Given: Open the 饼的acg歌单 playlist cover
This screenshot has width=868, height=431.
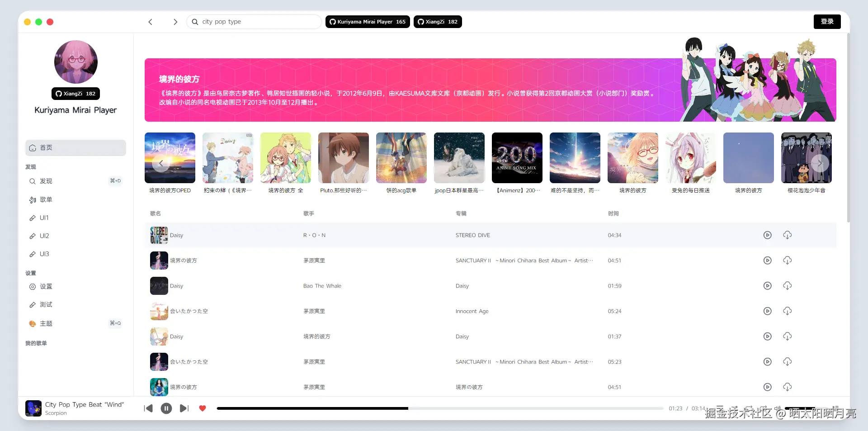Looking at the screenshot, I should click(401, 158).
